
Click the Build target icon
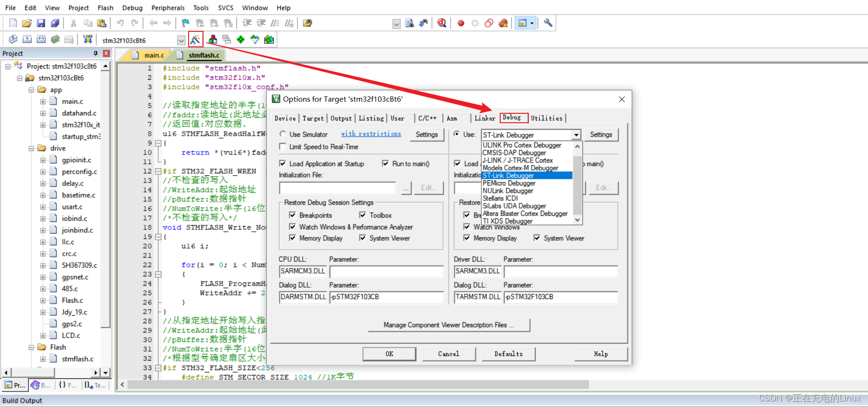pos(27,39)
